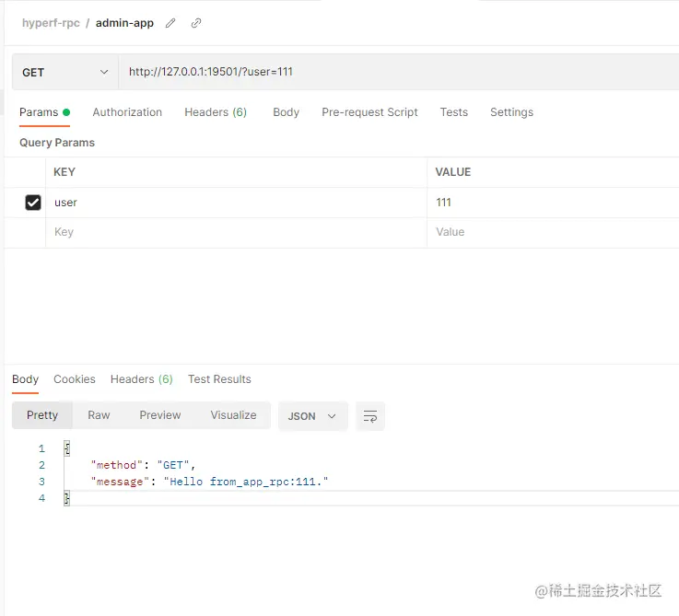Viewport: 679px width, 616px height.
Task: View the response Headers (6) tab
Action: pyautogui.click(x=142, y=379)
